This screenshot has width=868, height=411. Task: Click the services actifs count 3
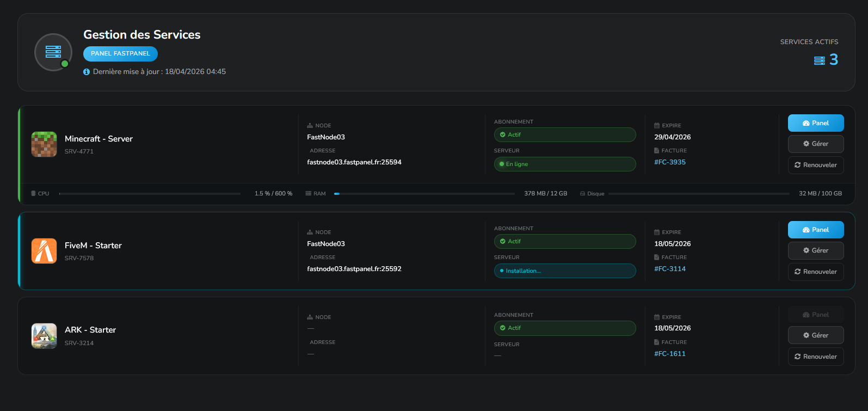pyautogui.click(x=834, y=59)
